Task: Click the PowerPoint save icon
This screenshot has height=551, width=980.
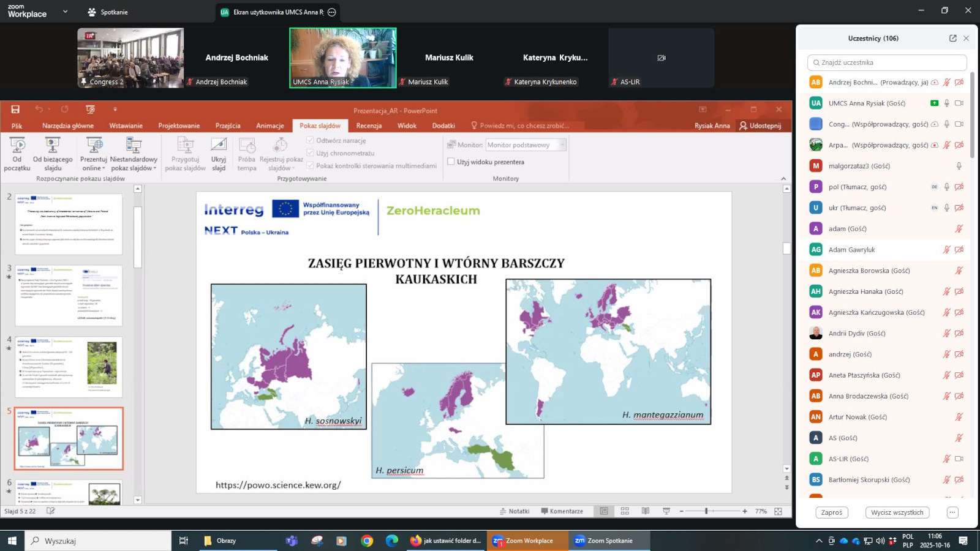Action: pos(15,110)
